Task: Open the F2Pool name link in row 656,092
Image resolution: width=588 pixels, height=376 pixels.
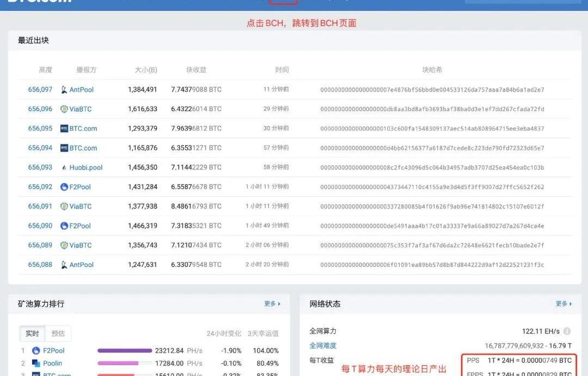Action: (80, 187)
